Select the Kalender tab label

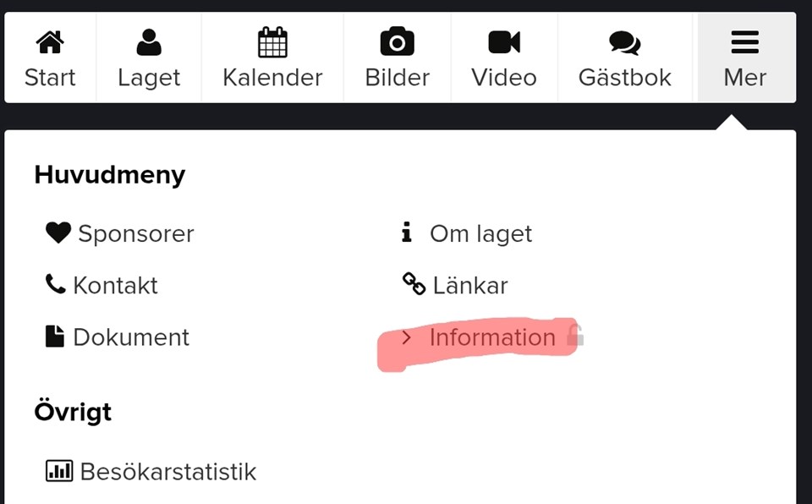pyautogui.click(x=272, y=78)
